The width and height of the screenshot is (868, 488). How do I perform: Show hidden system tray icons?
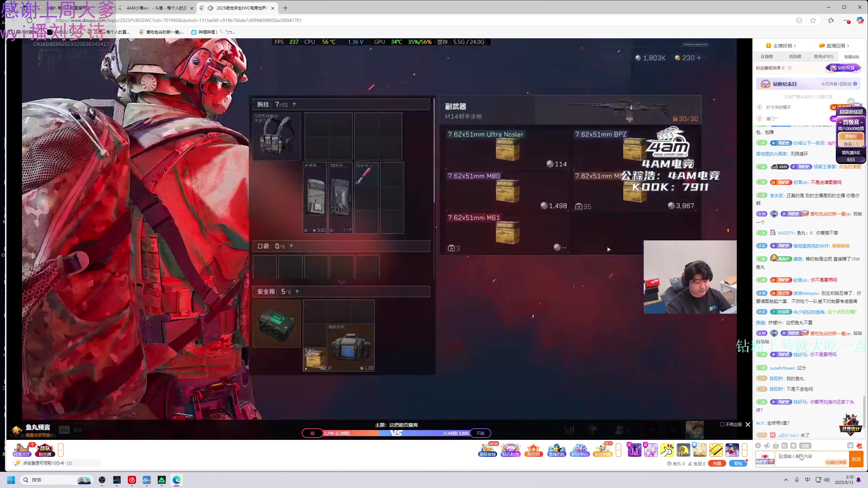[x=786, y=480]
